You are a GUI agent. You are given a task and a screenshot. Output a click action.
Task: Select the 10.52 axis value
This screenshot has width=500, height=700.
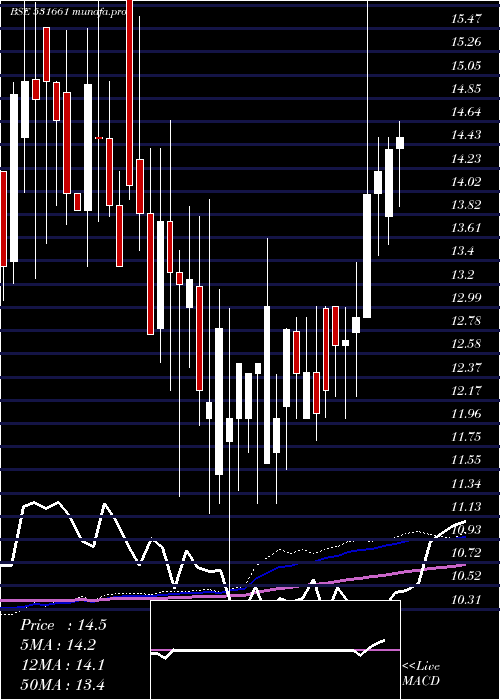[467, 576]
